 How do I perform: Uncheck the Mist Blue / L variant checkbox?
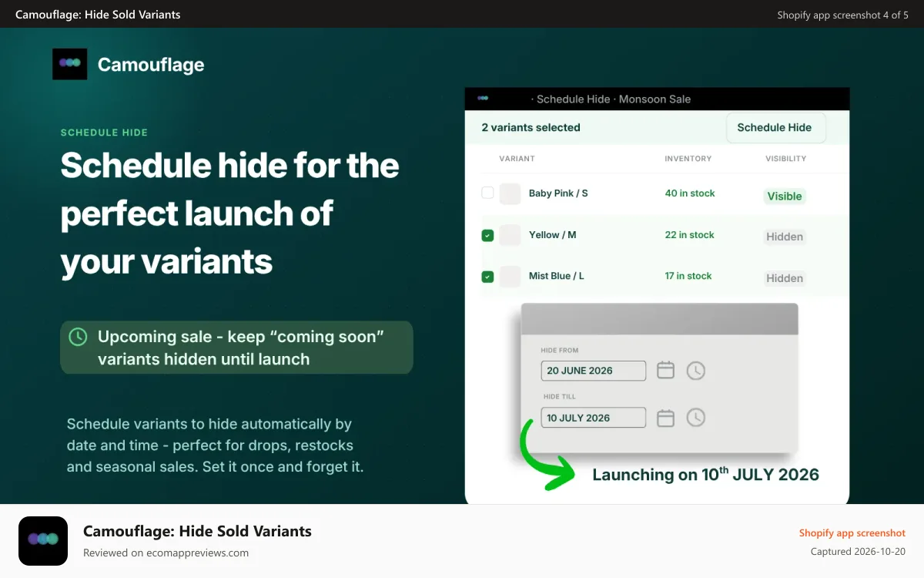click(x=487, y=276)
